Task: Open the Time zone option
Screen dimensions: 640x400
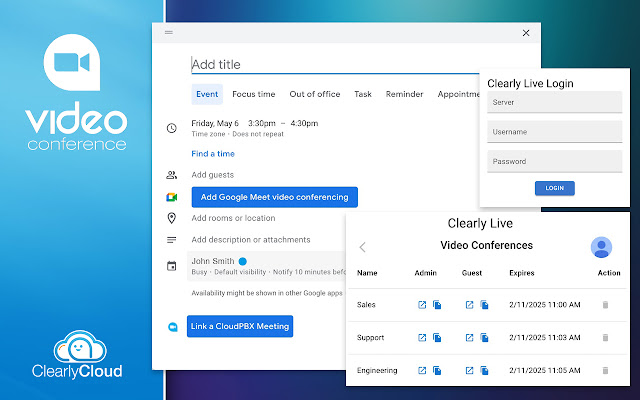Action: click(208, 134)
